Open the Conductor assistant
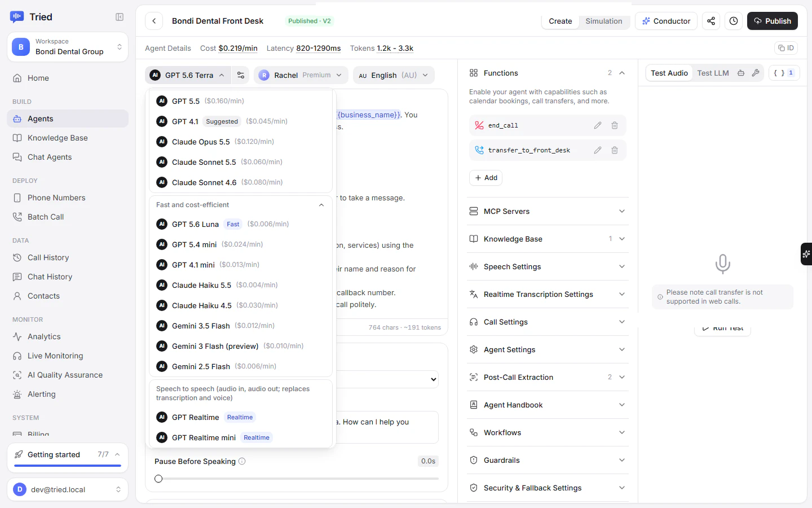Viewport: 812px width, 508px height. click(x=666, y=21)
